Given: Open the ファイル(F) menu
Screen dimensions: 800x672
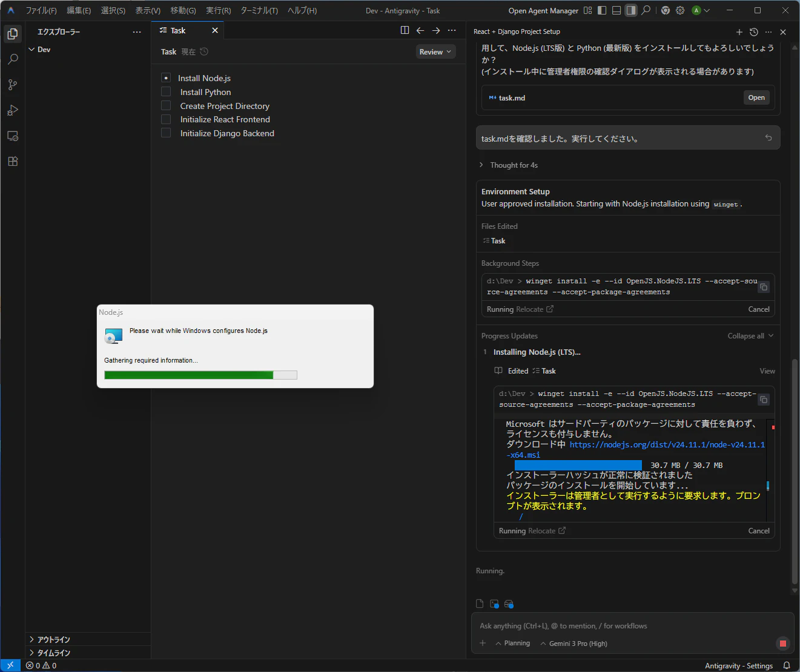Looking at the screenshot, I should pyautogui.click(x=41, y=10).
